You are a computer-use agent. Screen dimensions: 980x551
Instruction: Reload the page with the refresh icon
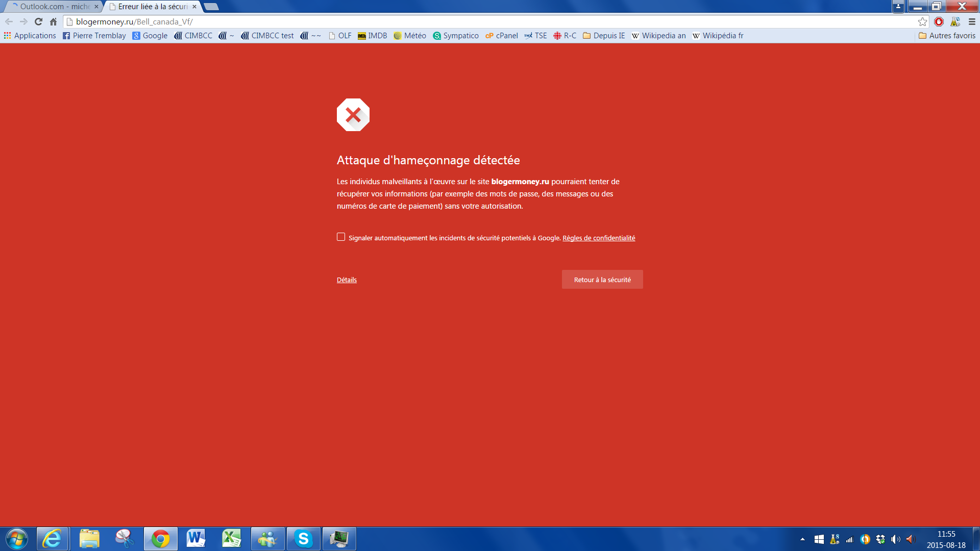[38, 21]
